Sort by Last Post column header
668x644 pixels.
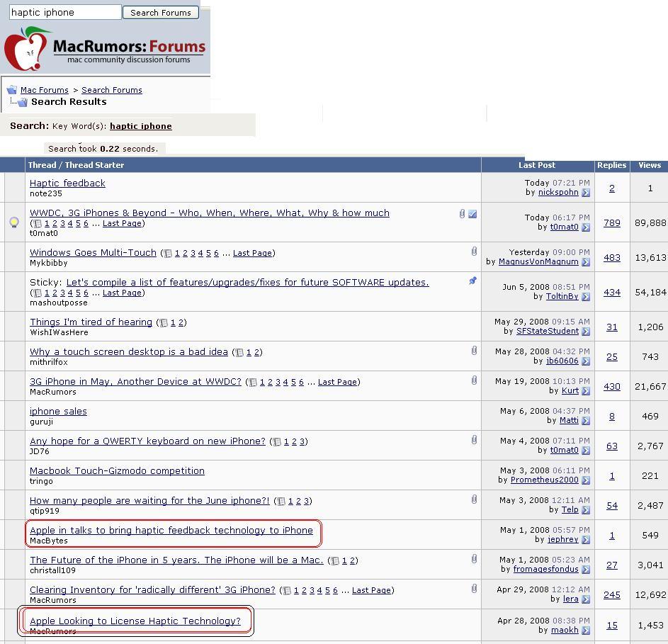537,165
